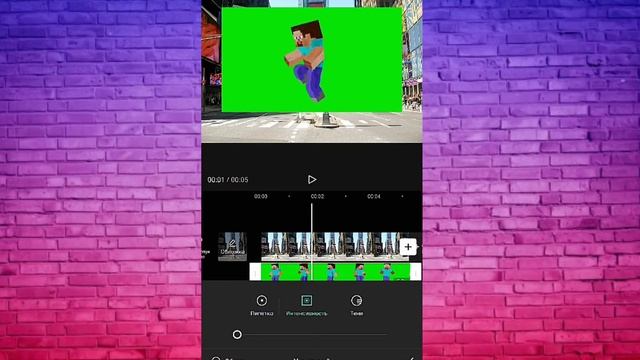640x360 pixels.
Task: Select the Пипетка color picker tool
Action: tap(262, 305)
